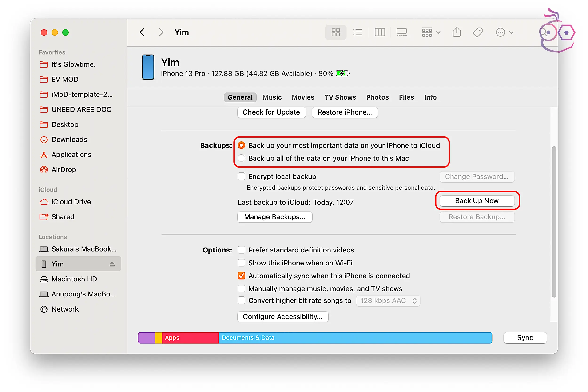
Task: Open the group-by dropdown in toolbar
Action: pos(431,32)
